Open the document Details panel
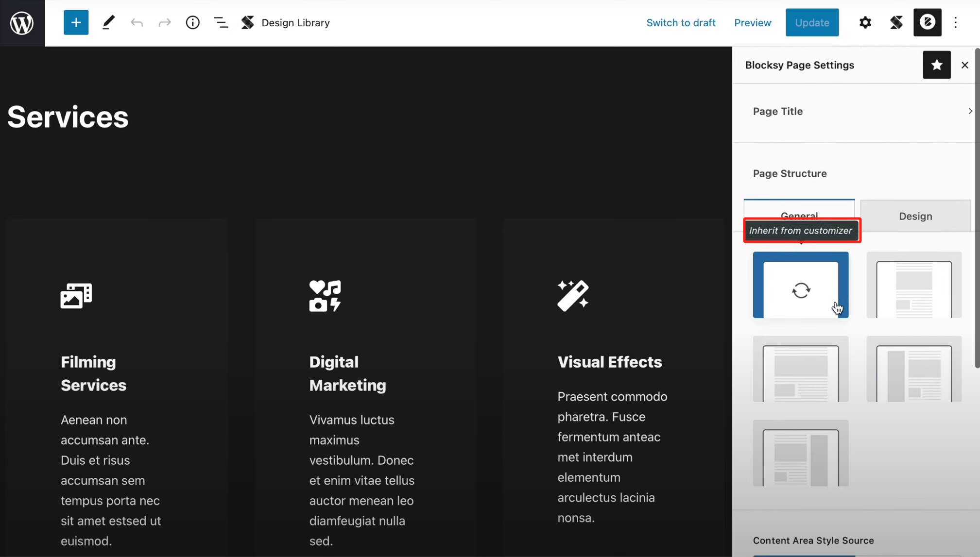This screenshot has width=980, height=557. pos(192,22)
